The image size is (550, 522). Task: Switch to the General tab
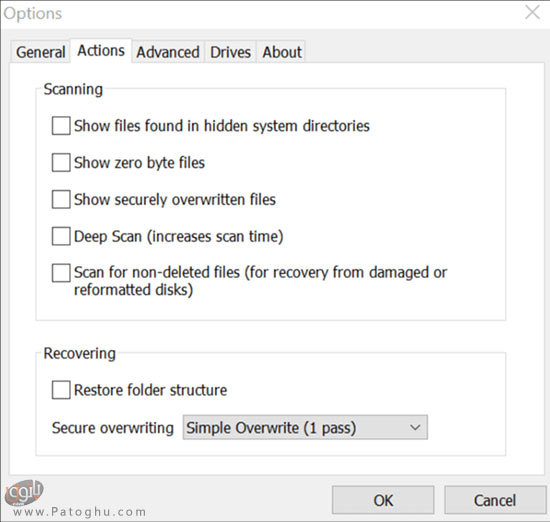[40, 52]
